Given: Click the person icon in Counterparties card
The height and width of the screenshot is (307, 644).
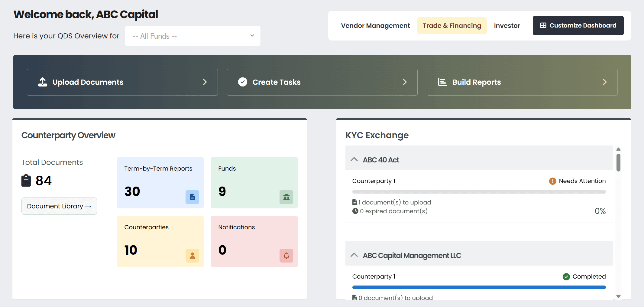Looking at the screenshot, I should [x=192, y=256].
